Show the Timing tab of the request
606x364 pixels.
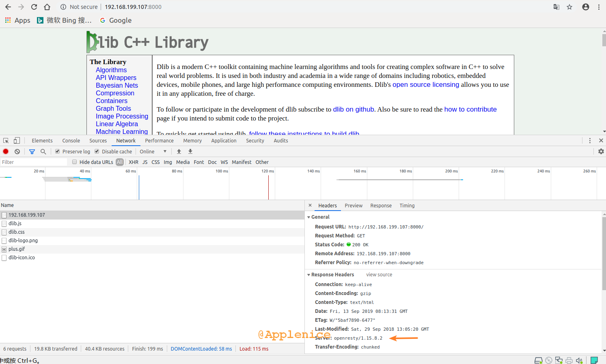click(x=407, y=206)
